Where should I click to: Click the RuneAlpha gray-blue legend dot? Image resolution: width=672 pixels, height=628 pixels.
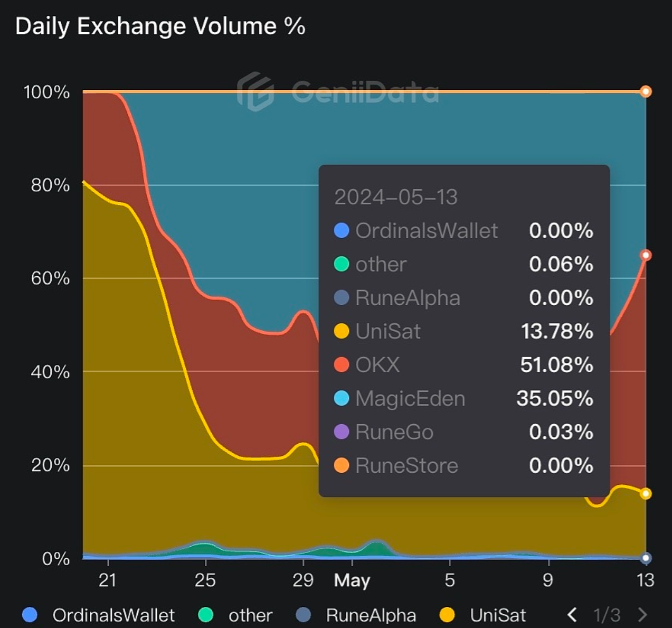click(303, 615)
